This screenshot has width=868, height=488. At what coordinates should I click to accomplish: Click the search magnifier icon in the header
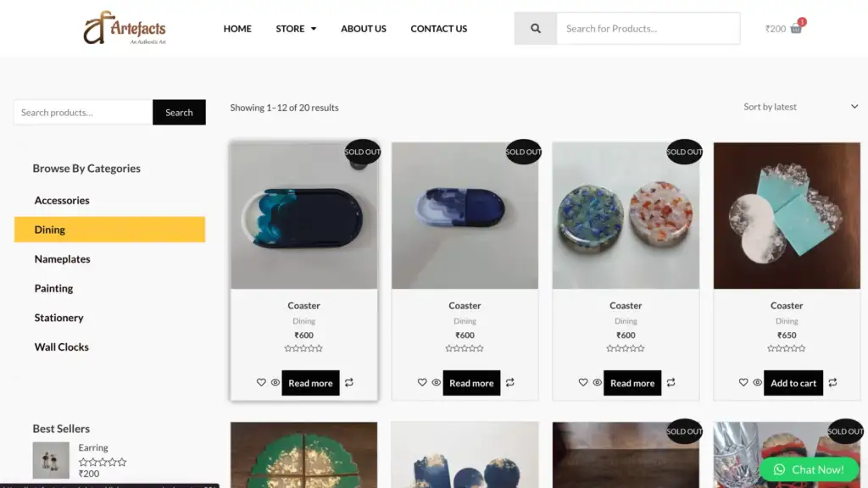535,28
